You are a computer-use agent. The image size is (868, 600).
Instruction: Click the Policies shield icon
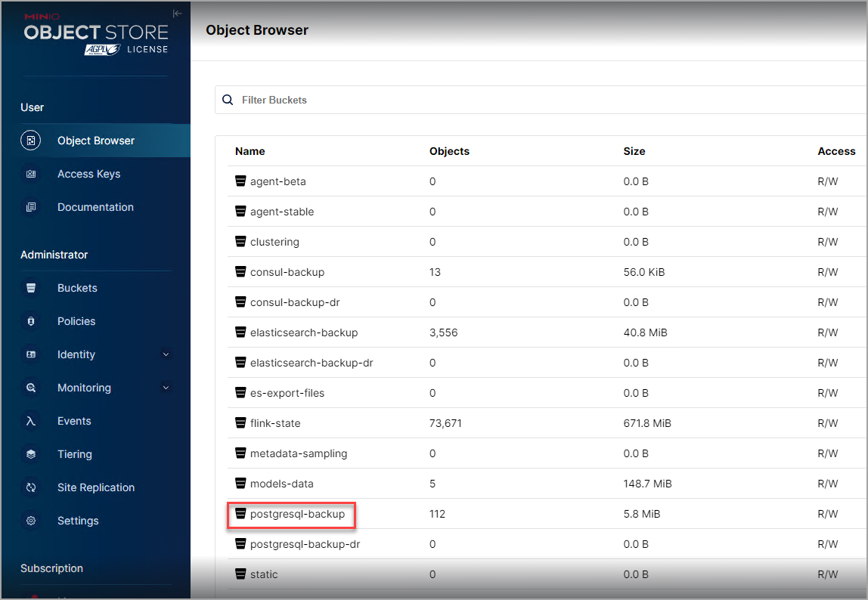(31, 321)
